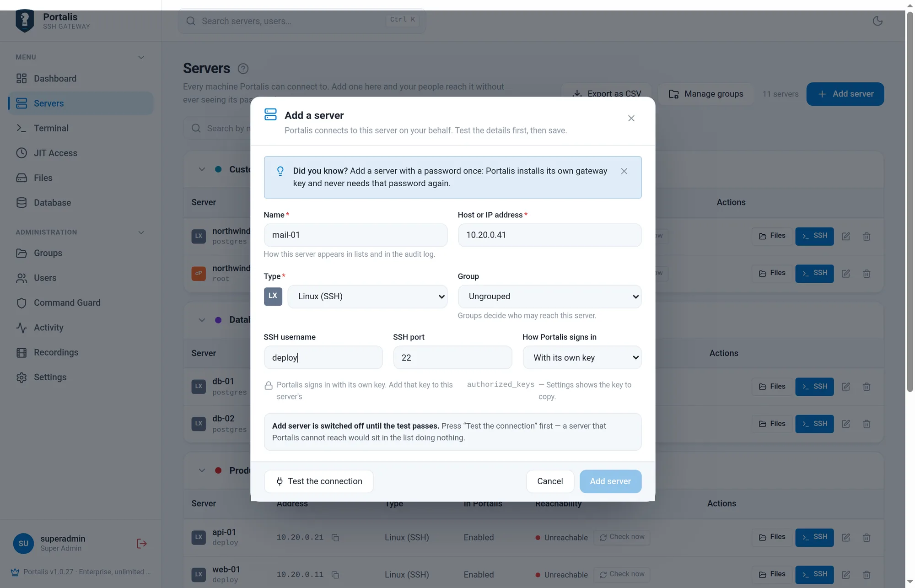Collapse the Customer server group
915x588 pixels.
point(202,169)
